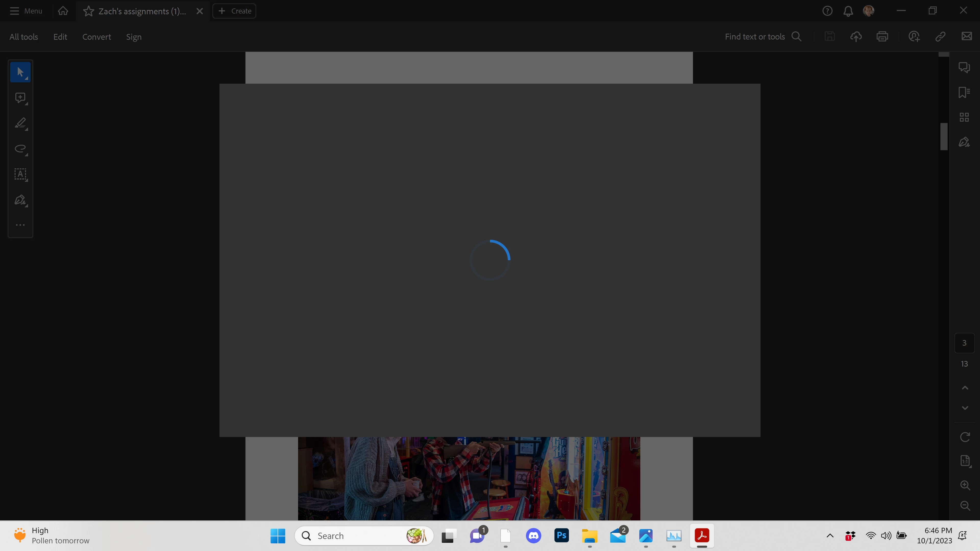Open the main Menu button

pos(26,11)
